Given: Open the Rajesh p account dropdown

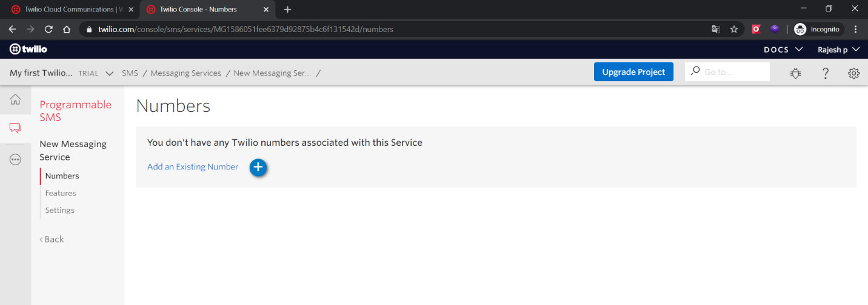Looking at the screenshot, I should 839,50.
